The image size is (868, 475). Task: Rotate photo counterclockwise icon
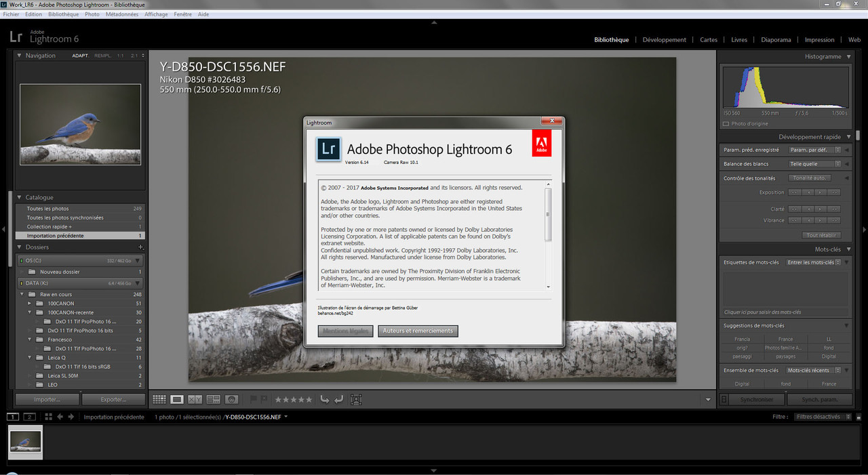point(325,400)
